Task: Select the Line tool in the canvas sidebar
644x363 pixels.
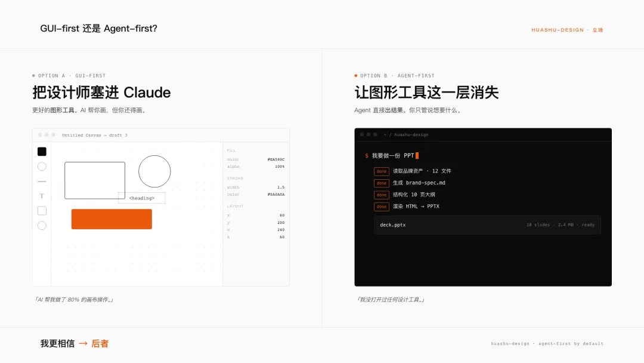Action: coord(42,181)
